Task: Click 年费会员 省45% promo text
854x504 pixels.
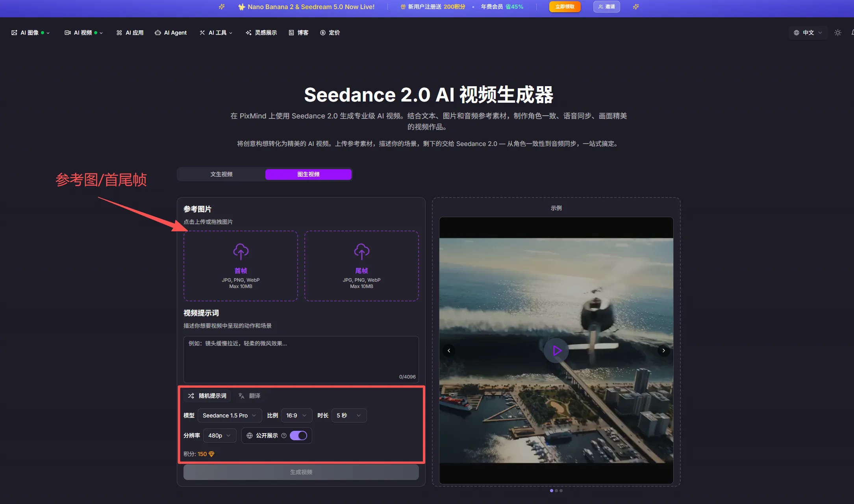Action: tap(502, 7)
